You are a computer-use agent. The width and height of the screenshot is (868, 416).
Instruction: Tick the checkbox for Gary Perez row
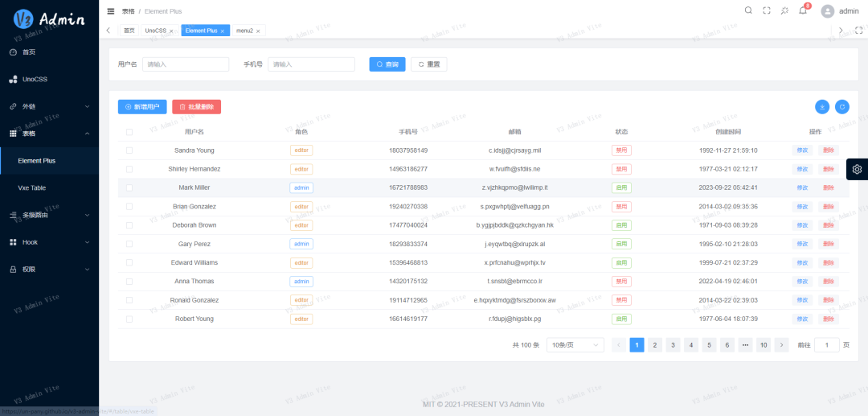[x=129, y=244]
